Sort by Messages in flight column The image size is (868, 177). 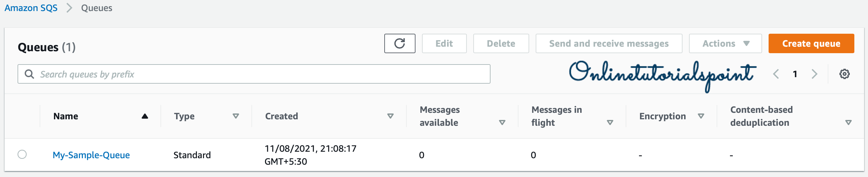coord(609,123)
